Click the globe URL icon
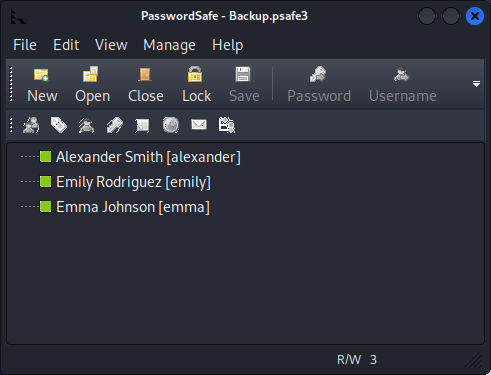The image size is (491, 375). click(x=171, y=125)
